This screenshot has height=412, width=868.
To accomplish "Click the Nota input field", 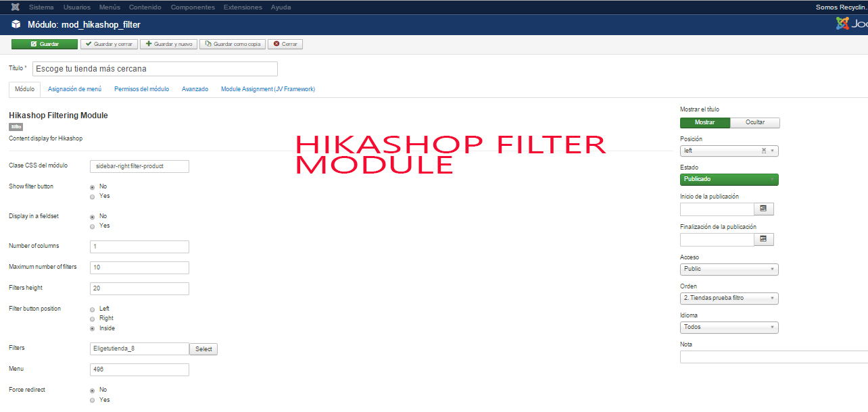I will (x=774, y=357).
